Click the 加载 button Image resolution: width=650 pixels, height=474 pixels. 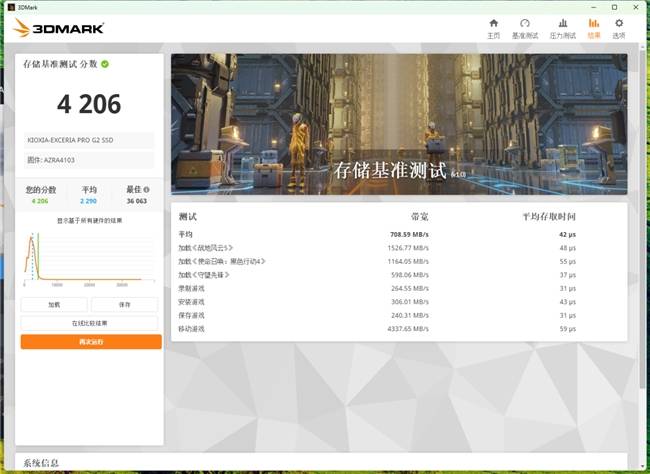click(54, 304)
